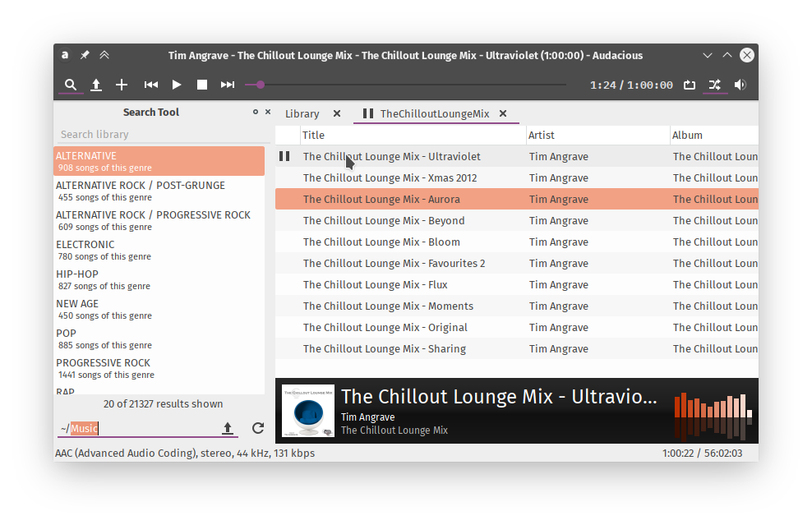Click the Search library input field
812x525 pixels.
coord(163,135)
